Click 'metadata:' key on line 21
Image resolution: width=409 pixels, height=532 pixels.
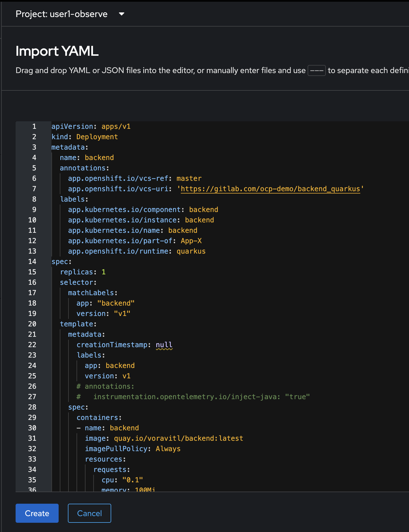(x=86, y=334)
